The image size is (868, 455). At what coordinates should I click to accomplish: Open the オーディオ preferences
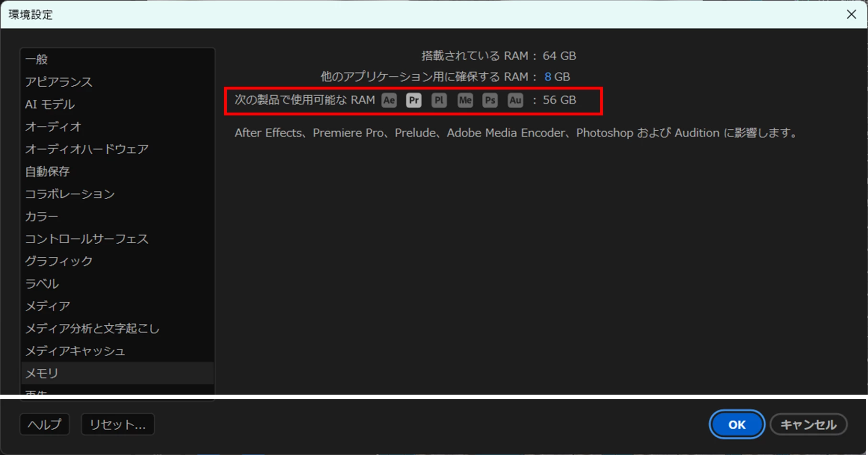click(117, 126)
